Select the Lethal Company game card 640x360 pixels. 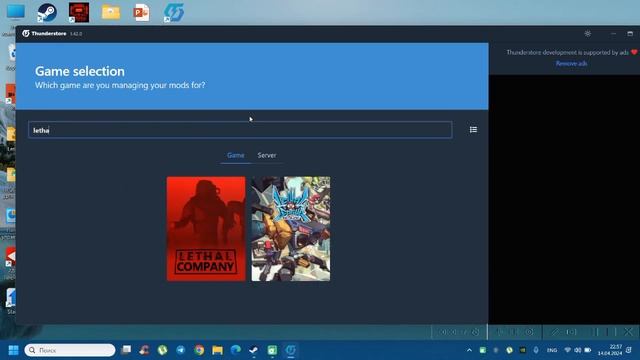tap(206, 229)
